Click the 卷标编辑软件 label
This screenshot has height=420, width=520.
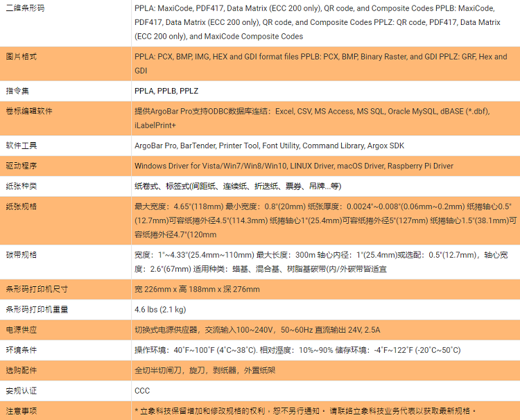pyautogui.click(x=29, y=111)
